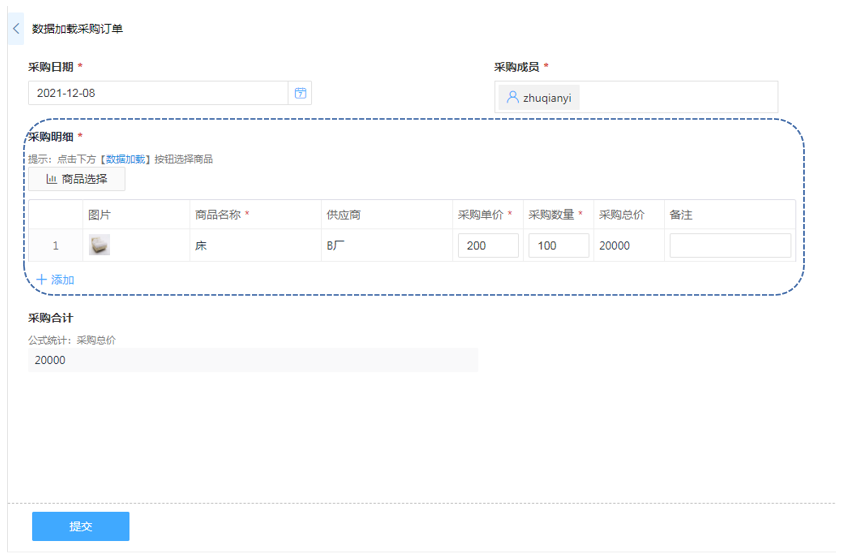This screenshot has width=867, height=559.
Task: Click the 供应商 column header
Action: [343, 215]
